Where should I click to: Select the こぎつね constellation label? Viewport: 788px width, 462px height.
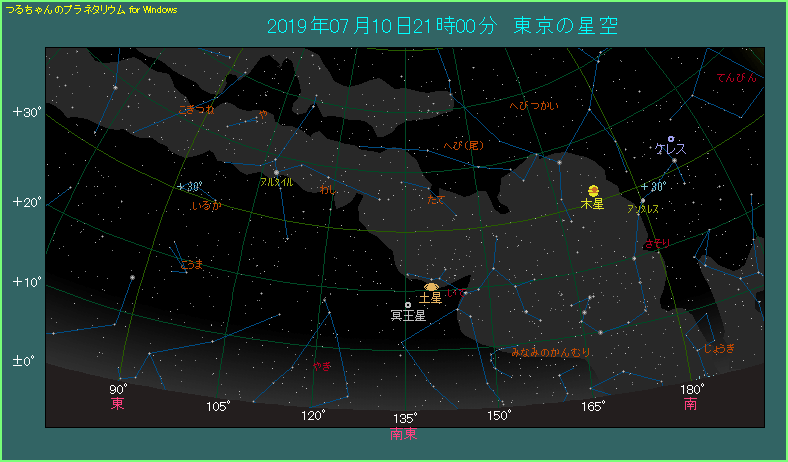pyautogui.click(x=196, y=109)
